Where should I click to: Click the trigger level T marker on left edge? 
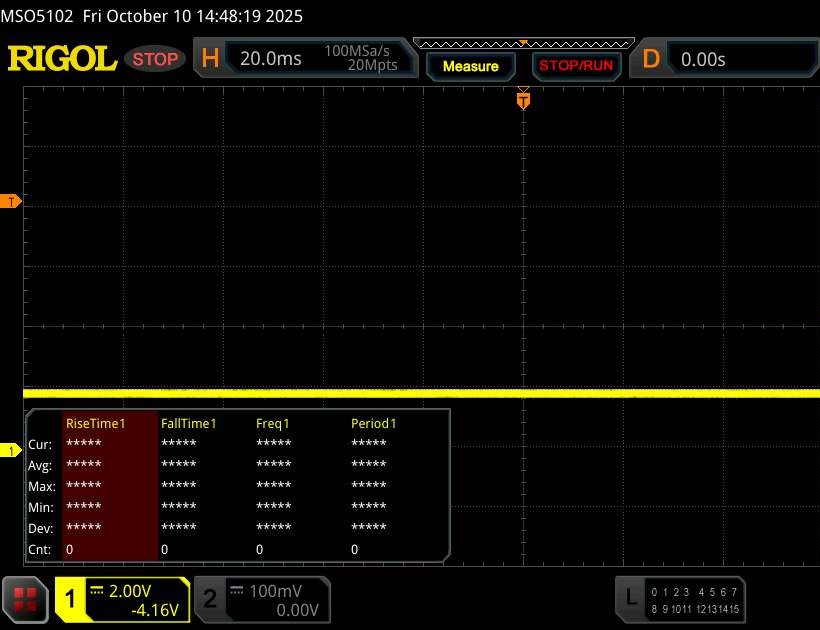pyautogui.click(x=11, y=202)
